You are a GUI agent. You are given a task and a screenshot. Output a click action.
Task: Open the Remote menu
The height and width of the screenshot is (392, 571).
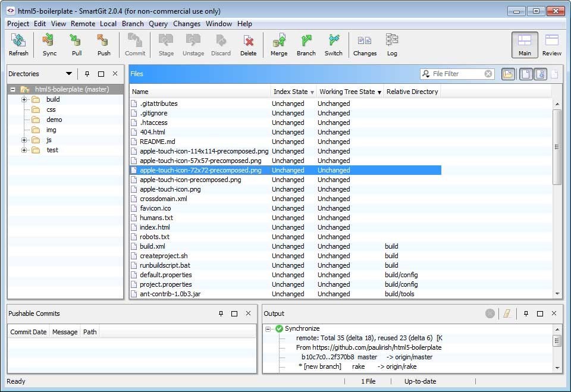(83, 24)
